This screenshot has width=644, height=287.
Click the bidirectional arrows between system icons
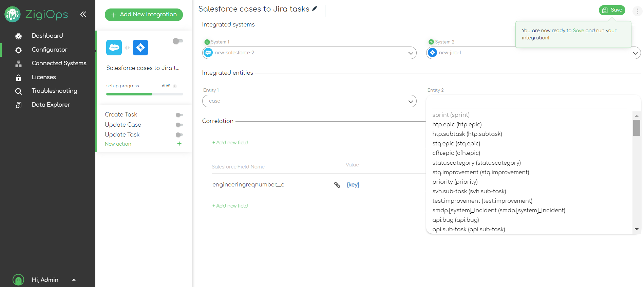click(x=127, y=48)
